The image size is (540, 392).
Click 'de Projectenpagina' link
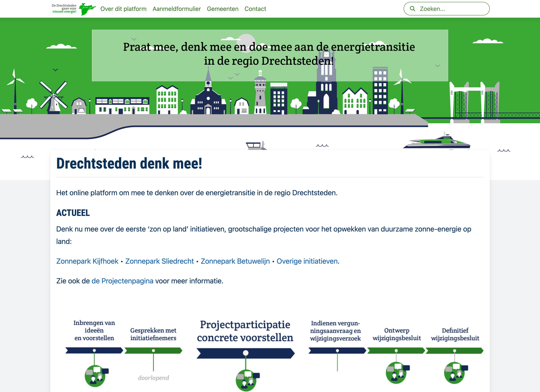122,281
